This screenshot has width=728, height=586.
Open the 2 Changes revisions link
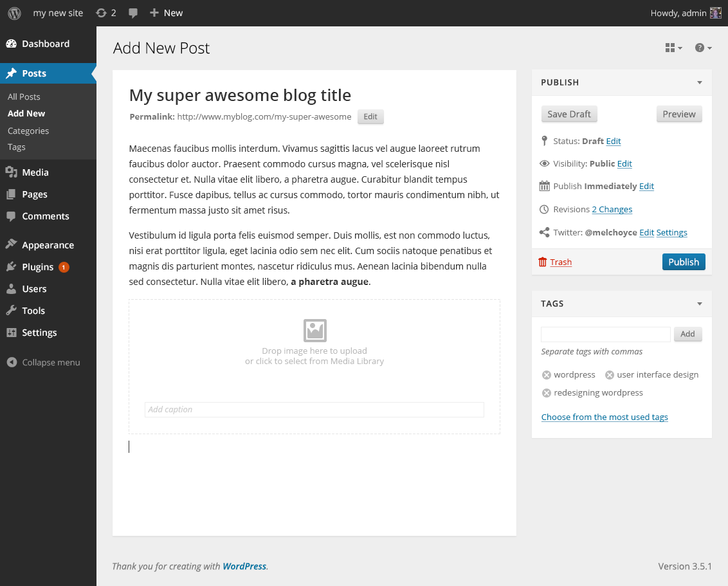tap(612, 210)
